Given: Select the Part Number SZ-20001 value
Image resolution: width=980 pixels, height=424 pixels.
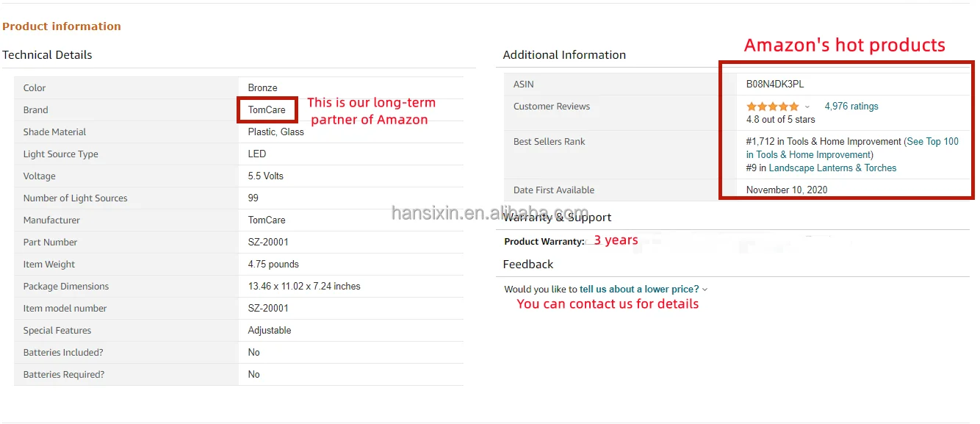Looking at the screenshot, I should [268, 242].
